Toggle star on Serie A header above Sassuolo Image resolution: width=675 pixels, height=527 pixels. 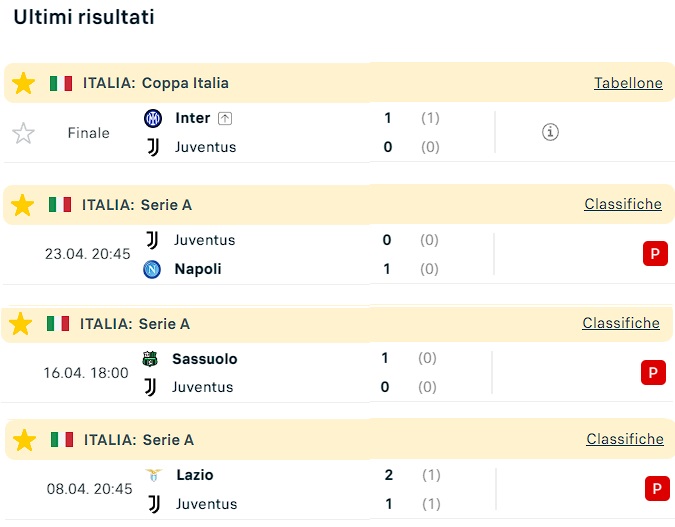[x=21, y=324]
